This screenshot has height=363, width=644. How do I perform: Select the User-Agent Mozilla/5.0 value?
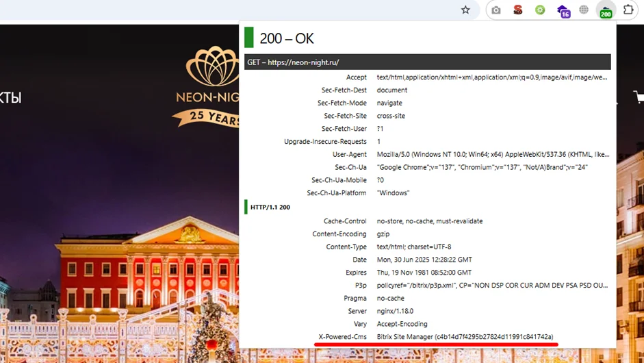(x=493, y=154)
